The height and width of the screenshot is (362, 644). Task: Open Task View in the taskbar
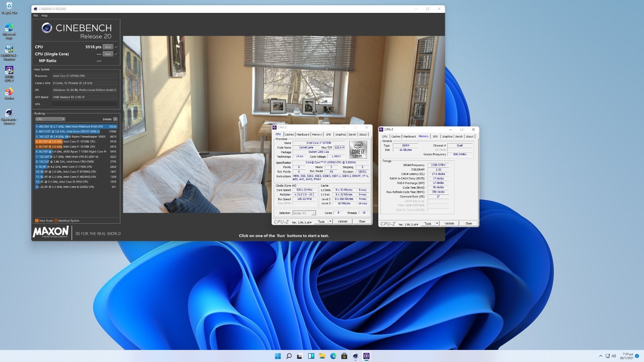(x=300, y=356)
